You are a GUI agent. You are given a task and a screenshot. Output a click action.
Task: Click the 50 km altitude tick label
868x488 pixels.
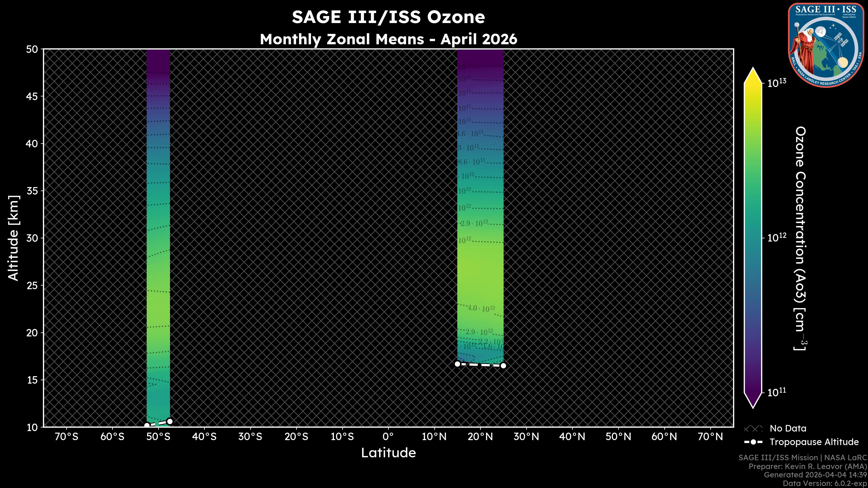(x=32, y=49)
